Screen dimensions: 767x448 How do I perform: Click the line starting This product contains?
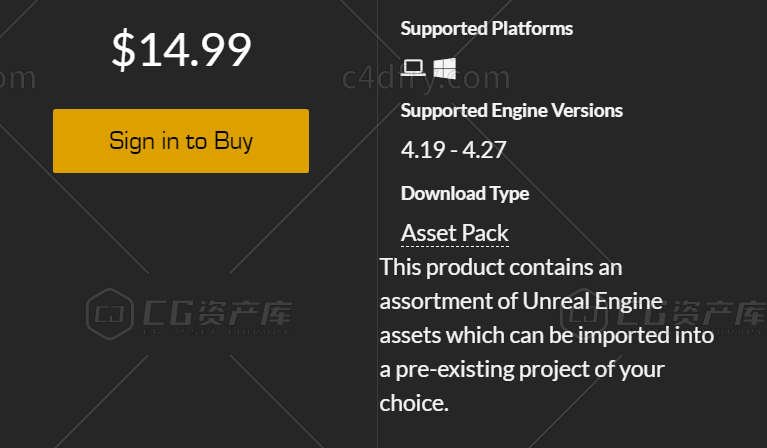click(x=501, y=268)
